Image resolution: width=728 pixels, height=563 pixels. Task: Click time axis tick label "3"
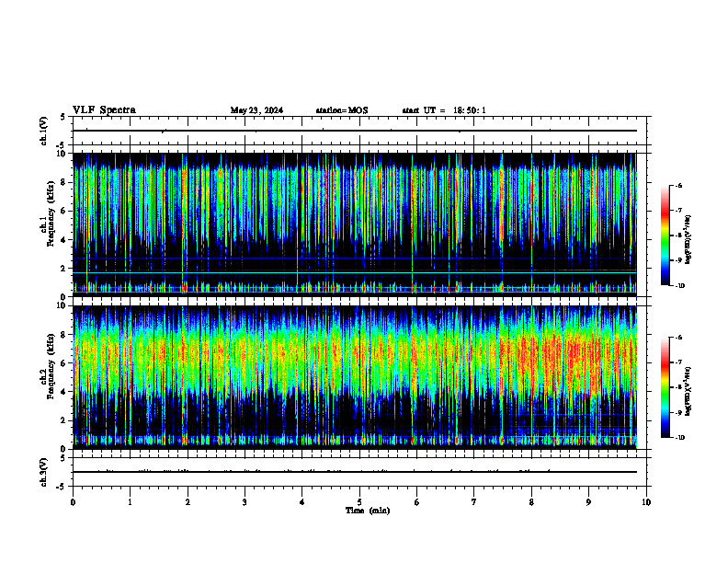[245, 502]
